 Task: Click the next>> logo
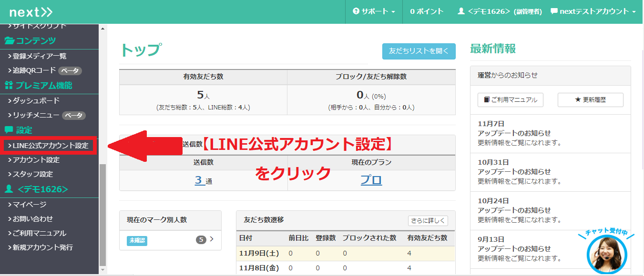tap(31, 12)
